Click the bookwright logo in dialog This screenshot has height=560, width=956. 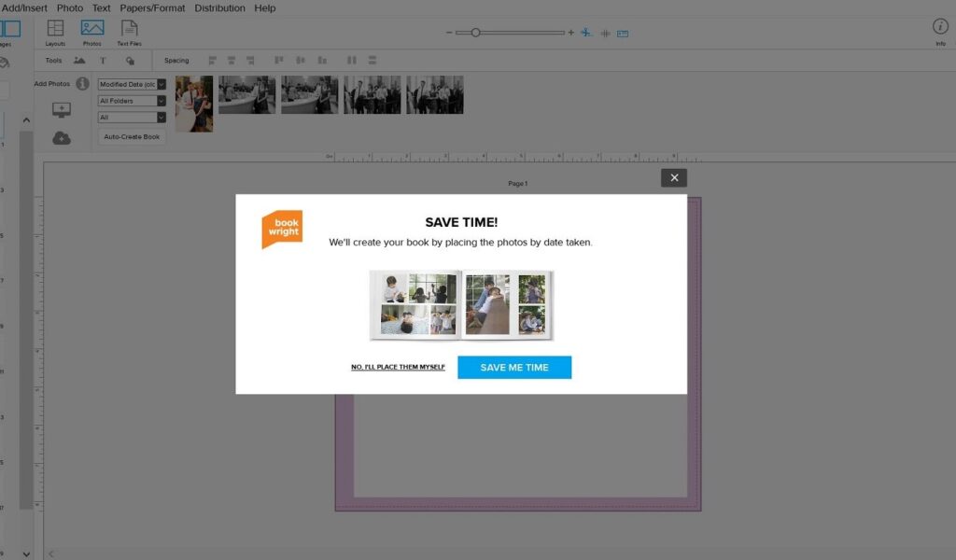[282, 229]
